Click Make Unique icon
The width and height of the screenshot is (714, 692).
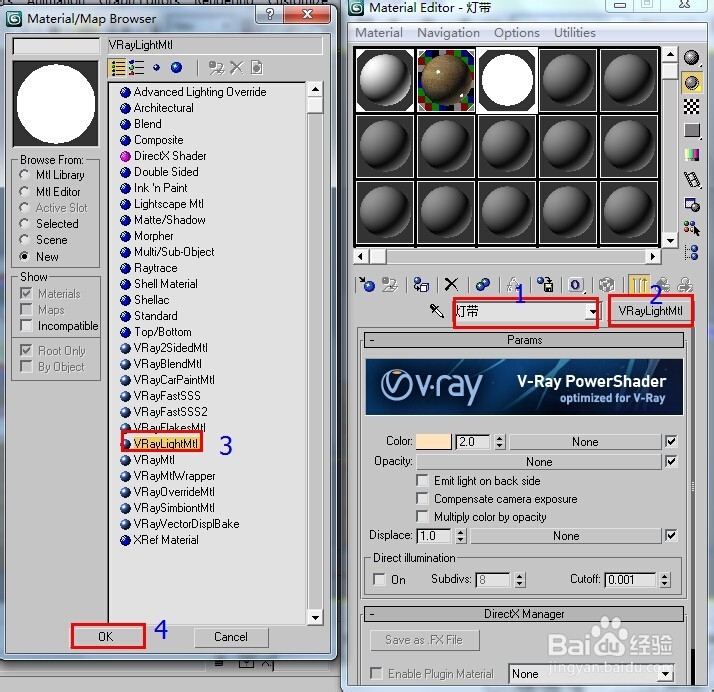(513, 285)
